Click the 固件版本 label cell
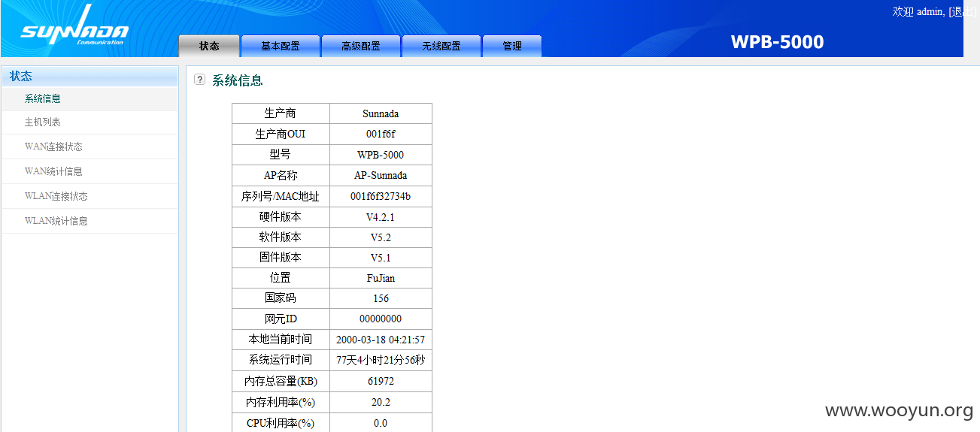Image resolution: width=980 pixels, height=432 pixels. coord(281,258)
